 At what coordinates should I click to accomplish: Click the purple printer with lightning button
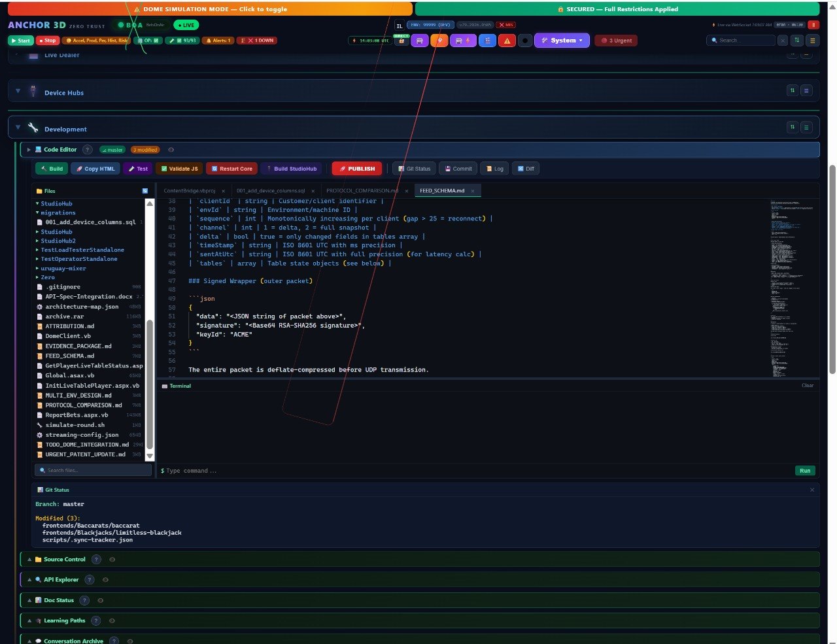pos(462,41)
